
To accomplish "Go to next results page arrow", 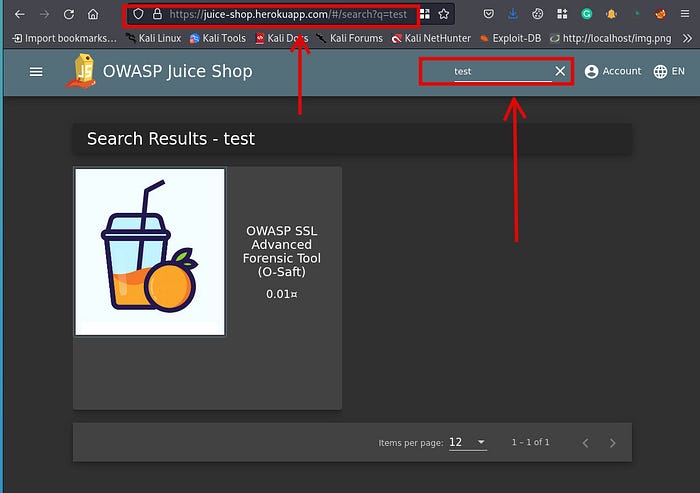I will click(612, 443).
